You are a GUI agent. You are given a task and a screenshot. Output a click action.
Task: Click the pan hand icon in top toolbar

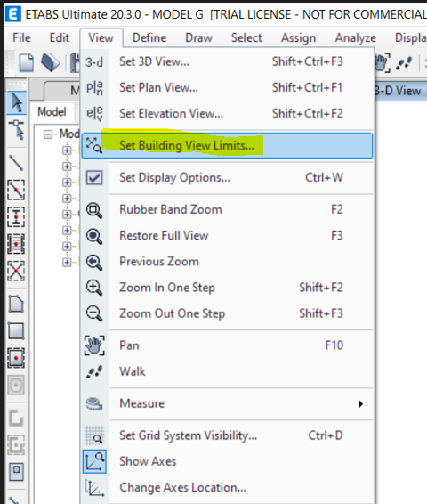[382, 63]
